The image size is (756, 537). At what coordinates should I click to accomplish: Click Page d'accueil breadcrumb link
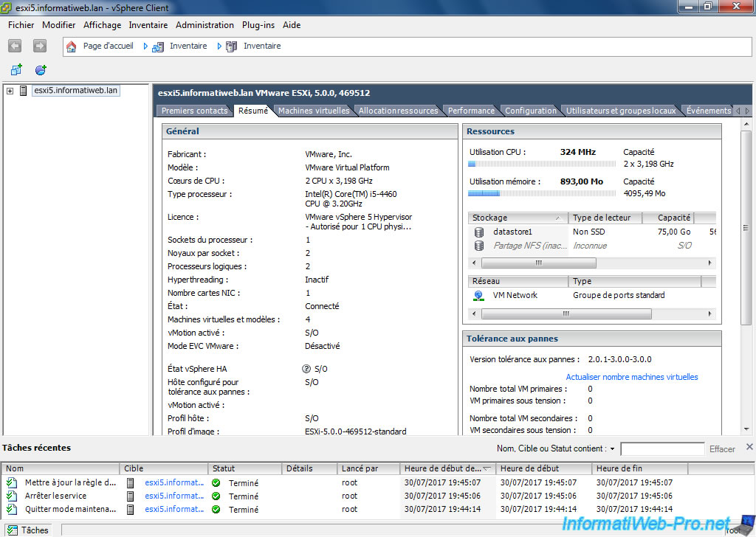pyautogui.click(x=108, y=46)
